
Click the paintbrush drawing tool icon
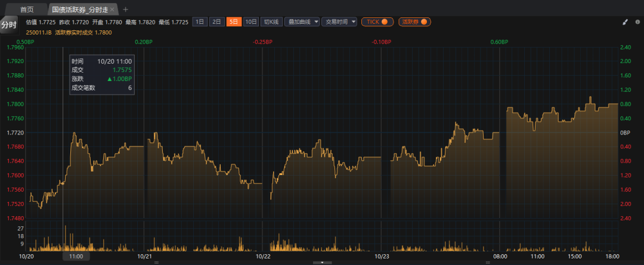click(625, 22)
